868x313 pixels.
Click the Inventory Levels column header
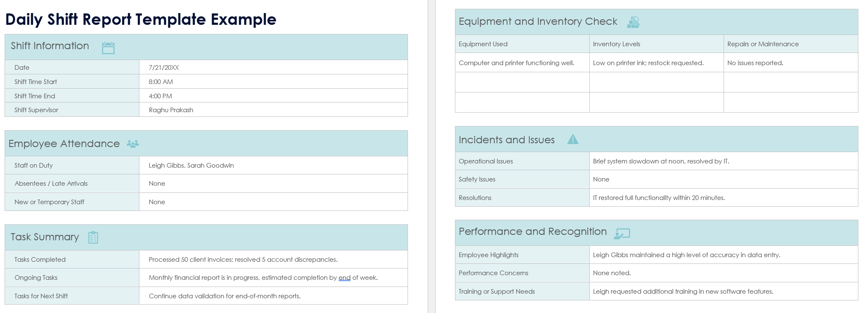tap(616, 44)
